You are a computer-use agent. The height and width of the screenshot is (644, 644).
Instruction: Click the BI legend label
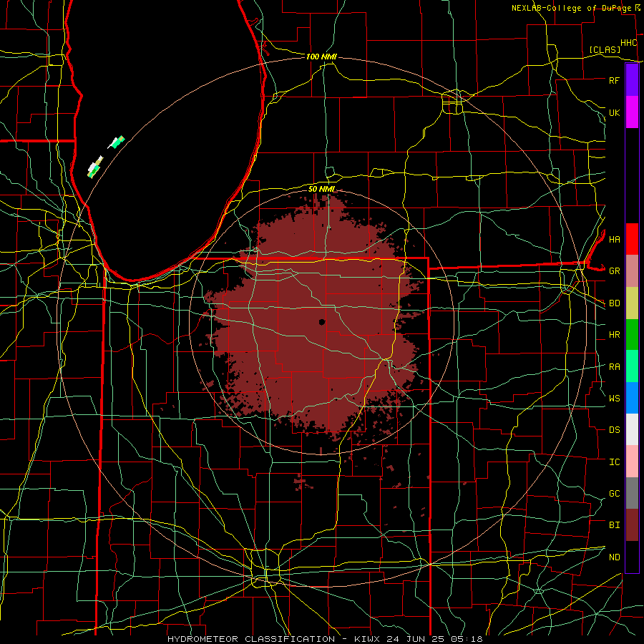click(x=614, y=525)
